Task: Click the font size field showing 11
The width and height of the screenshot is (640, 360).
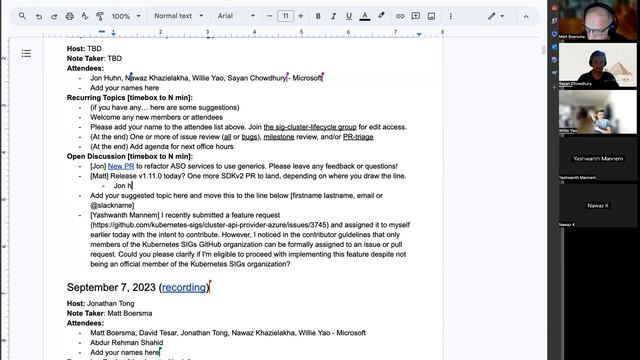Action: 285,16
